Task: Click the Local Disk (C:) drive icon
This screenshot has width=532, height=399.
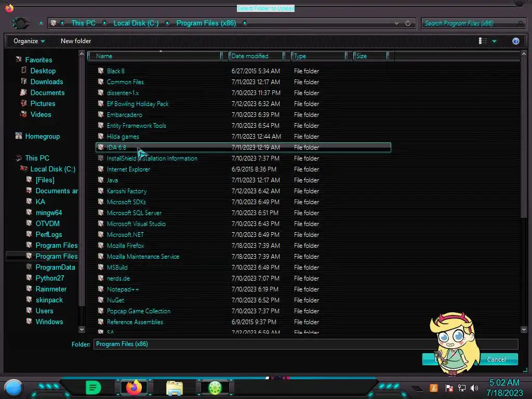Action: tap(24, 168)
